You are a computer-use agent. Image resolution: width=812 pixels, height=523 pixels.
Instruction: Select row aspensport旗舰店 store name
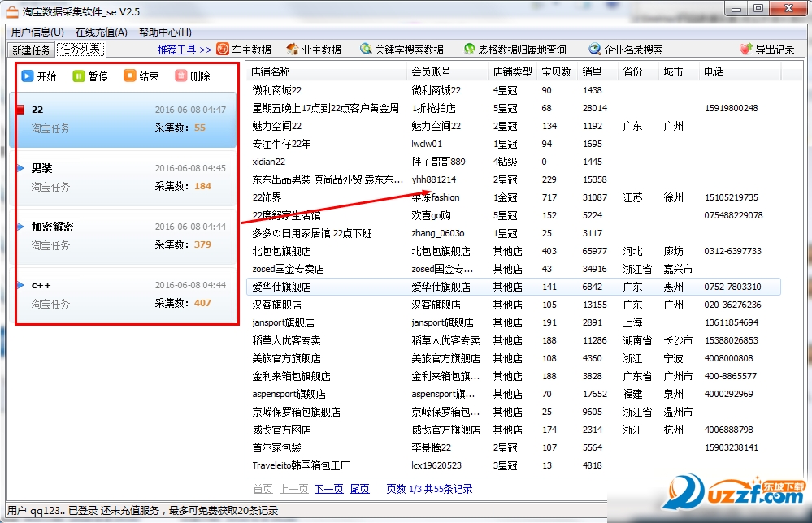pyautogui.click(x=289, y=394)
